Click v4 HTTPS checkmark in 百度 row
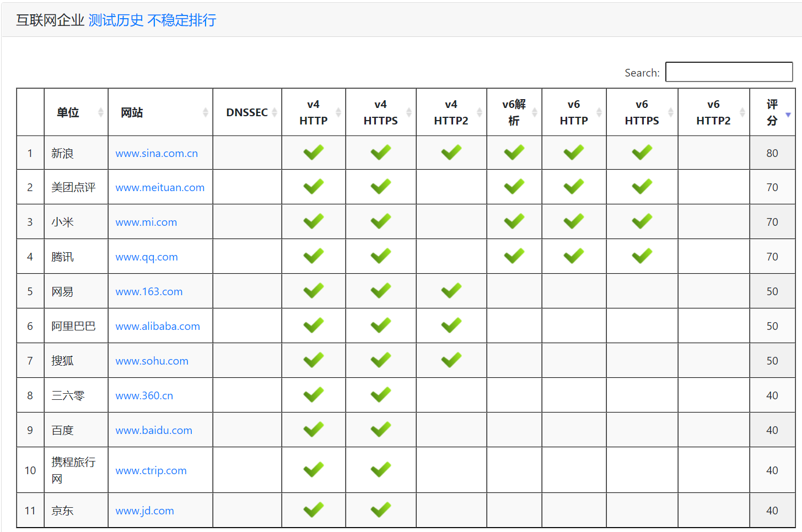The width and height of the screenshot is (802, 532). 381,430
